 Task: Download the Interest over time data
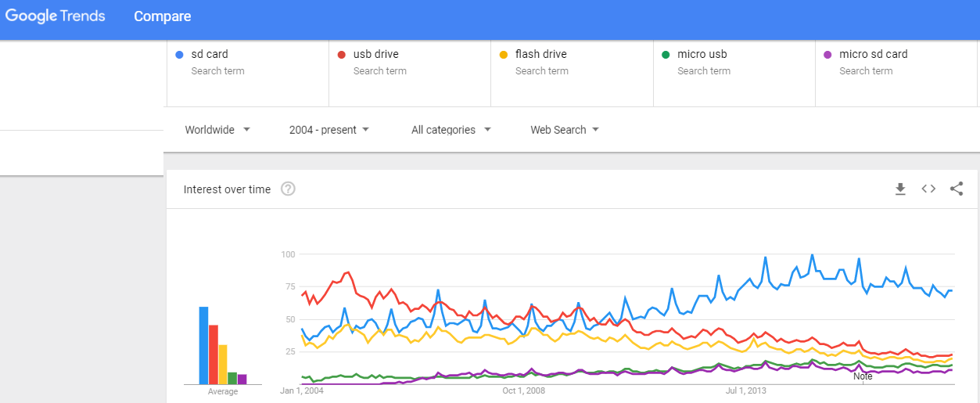coord(900,189)
